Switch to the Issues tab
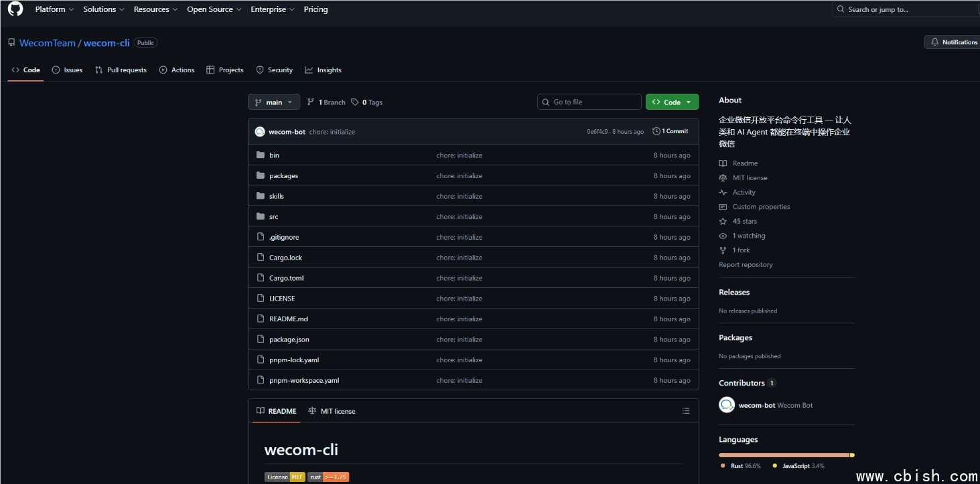This screenshot has height=484, width=980. click(x=68, y=70)
